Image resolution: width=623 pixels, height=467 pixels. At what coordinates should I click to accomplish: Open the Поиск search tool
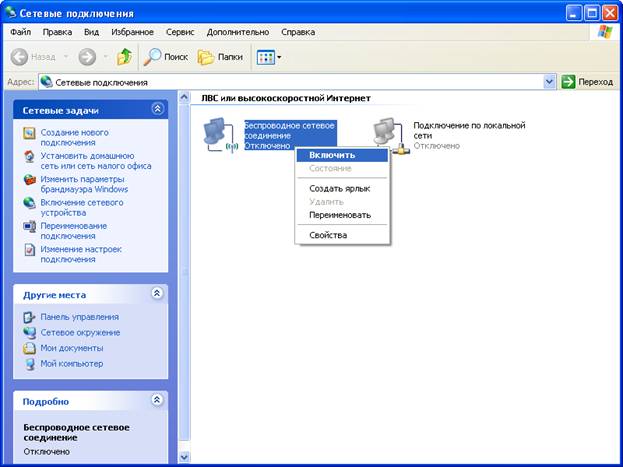point(166,57)
